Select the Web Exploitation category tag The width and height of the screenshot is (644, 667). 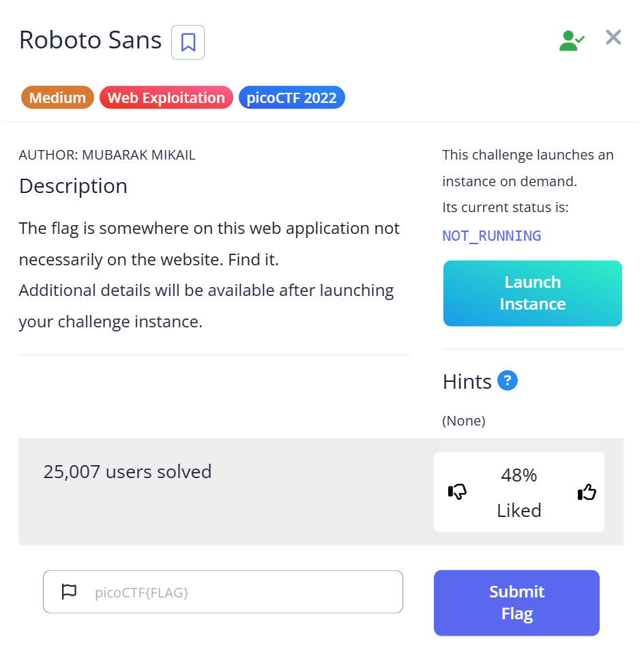166,98
